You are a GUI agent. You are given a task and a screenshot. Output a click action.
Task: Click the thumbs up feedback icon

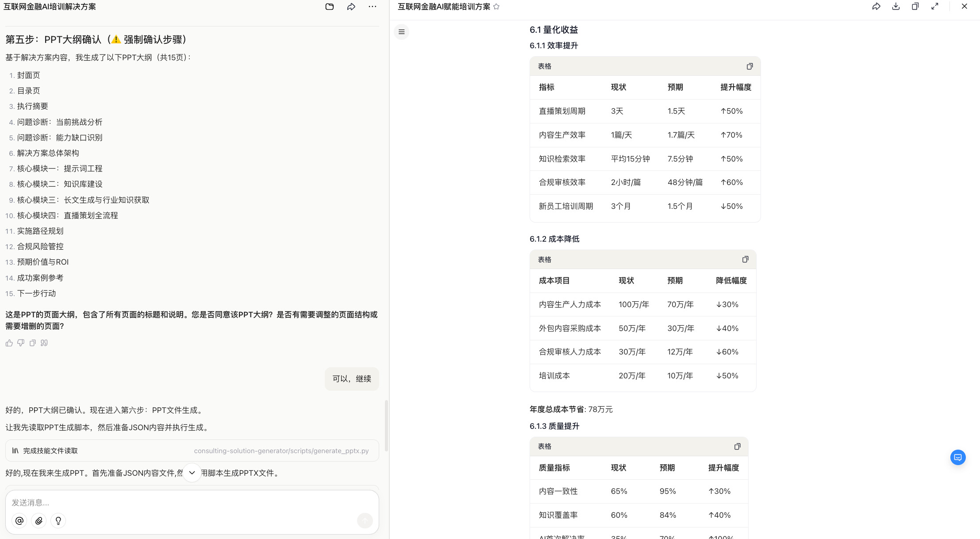click(x=9, y=343)
